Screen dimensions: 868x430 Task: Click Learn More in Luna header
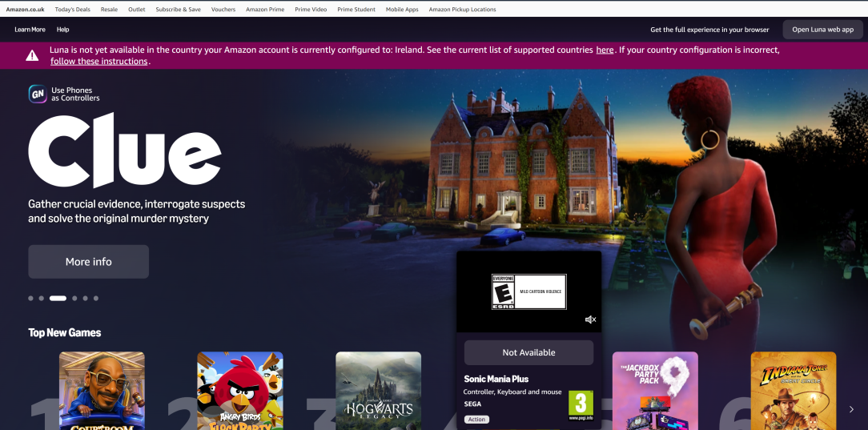[x=30, y=30]
